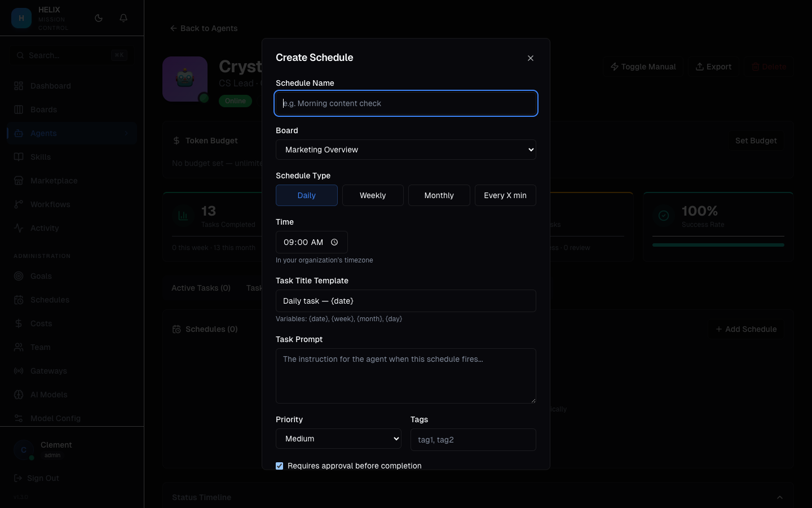
Task: Click the Export button
Action: coord(713,67)
